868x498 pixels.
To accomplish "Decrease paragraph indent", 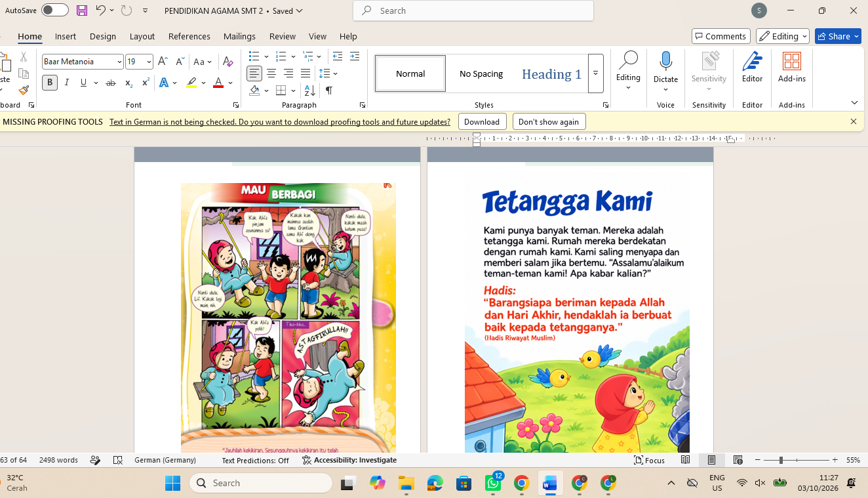I will 338,56.
